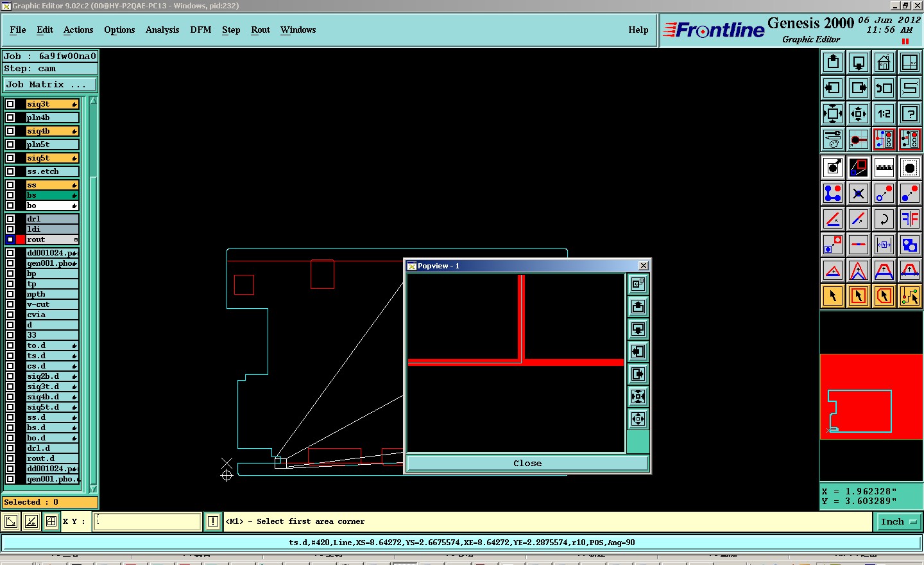Click the layer list scroll up arrow
The height and width of the screenshot is (565, 924).
point(93,101)
